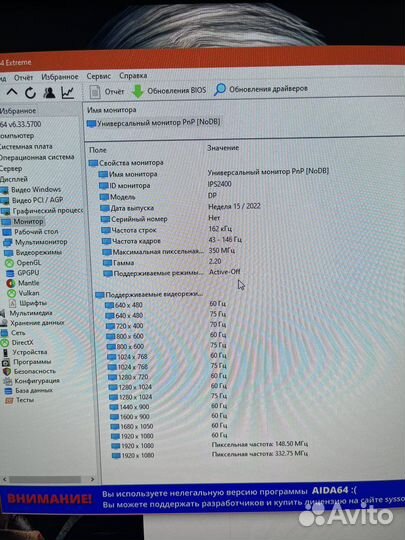405x540 pixels.
Task: Click the Тесты icon in tree
Action: coord(9,400)
